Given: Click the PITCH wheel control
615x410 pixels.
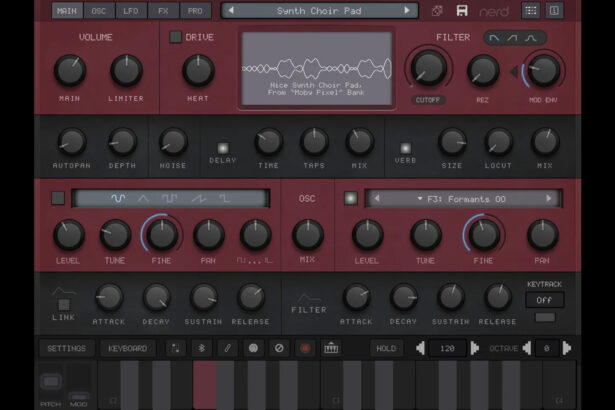Looking at the screenshot, I should [51, 381].
